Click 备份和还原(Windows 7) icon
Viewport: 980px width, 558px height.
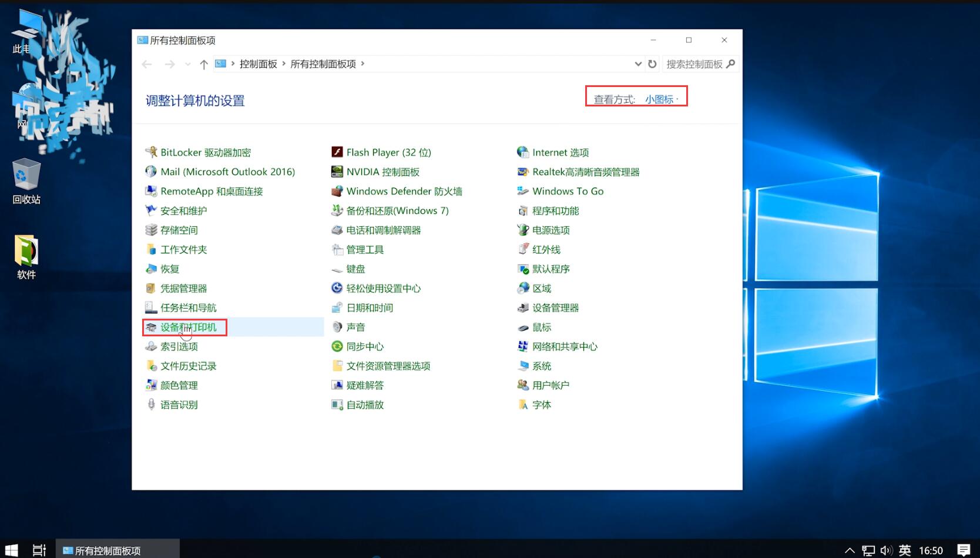point(337,210)
